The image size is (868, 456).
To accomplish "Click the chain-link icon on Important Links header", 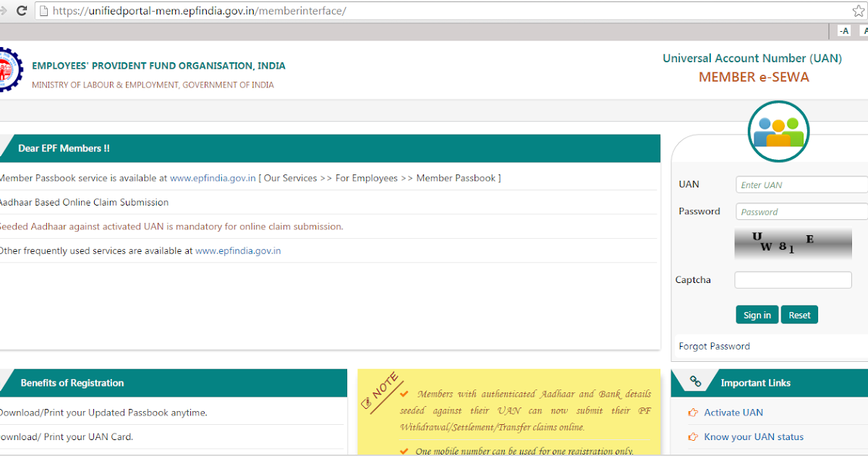I will (696, 380).
